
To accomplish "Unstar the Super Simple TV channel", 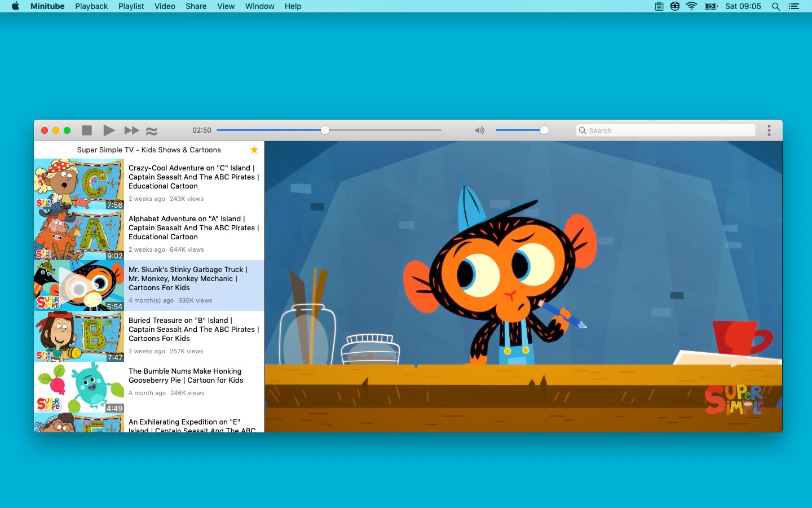I will click(x=254, y=150).
